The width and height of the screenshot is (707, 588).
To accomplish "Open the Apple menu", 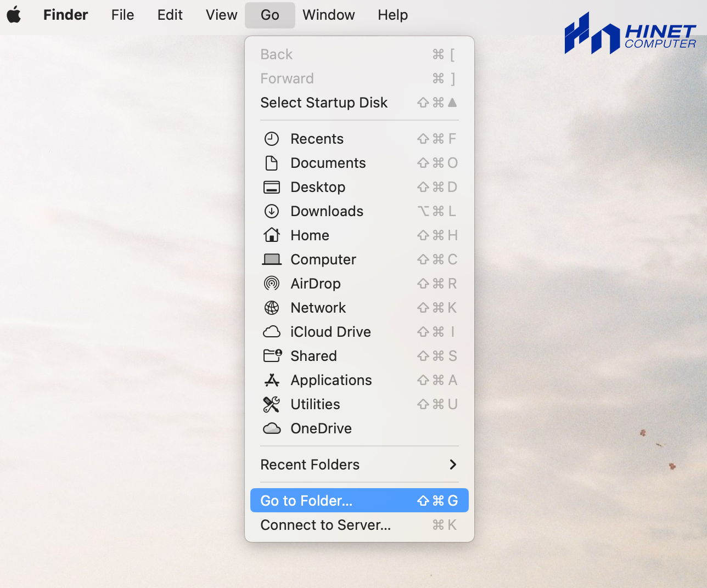I will coord(14,15).
